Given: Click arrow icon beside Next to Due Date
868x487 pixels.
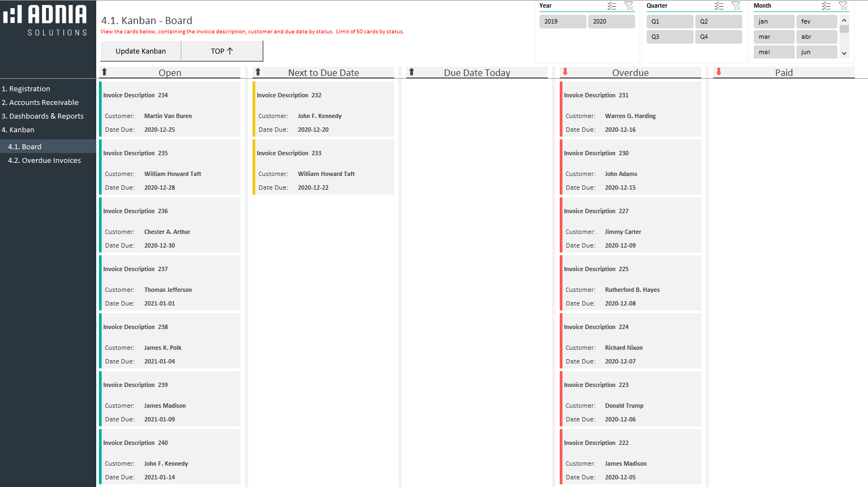Looking at the screenshot, I should coord(258,72).
